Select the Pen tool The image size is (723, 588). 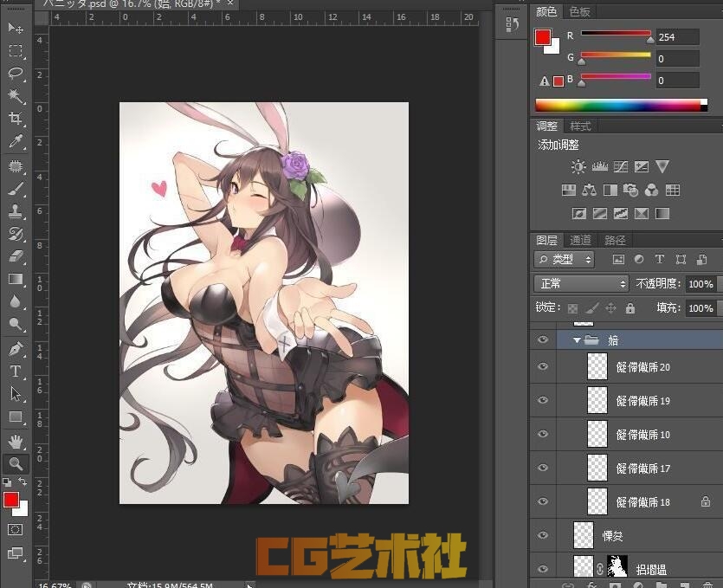(16, 349)
